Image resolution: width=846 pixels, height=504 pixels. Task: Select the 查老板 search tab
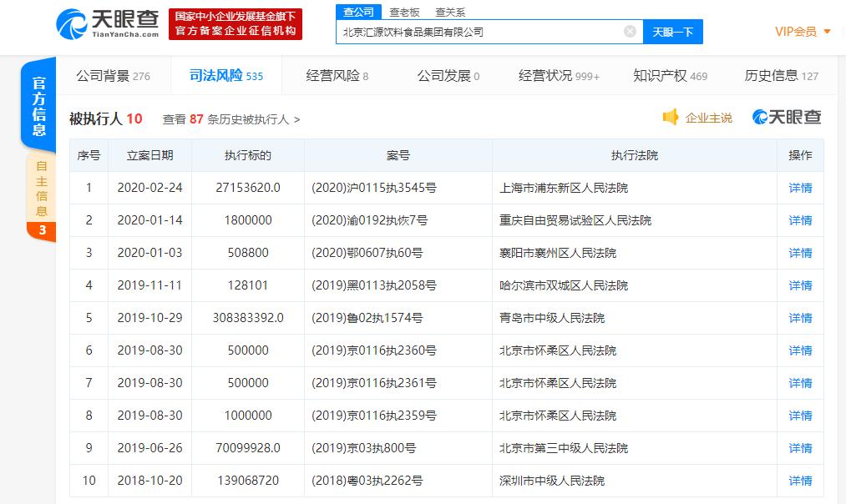point(405,12)
